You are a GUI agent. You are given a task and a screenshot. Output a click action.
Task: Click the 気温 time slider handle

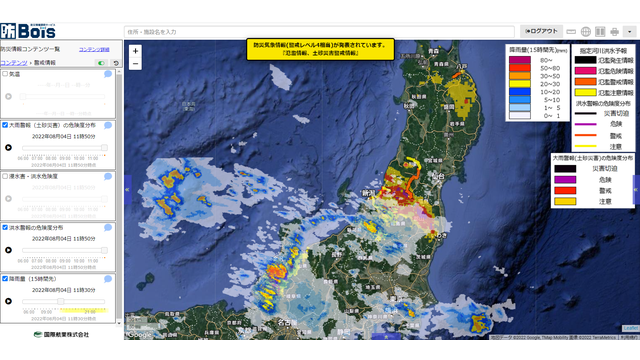click(x=23, y=96)
